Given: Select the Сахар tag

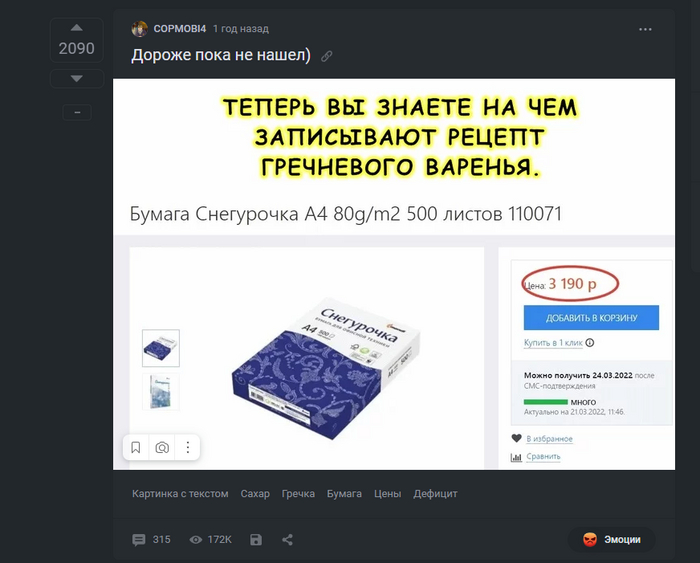Looking at the screenshot, I should pos(255,494).
